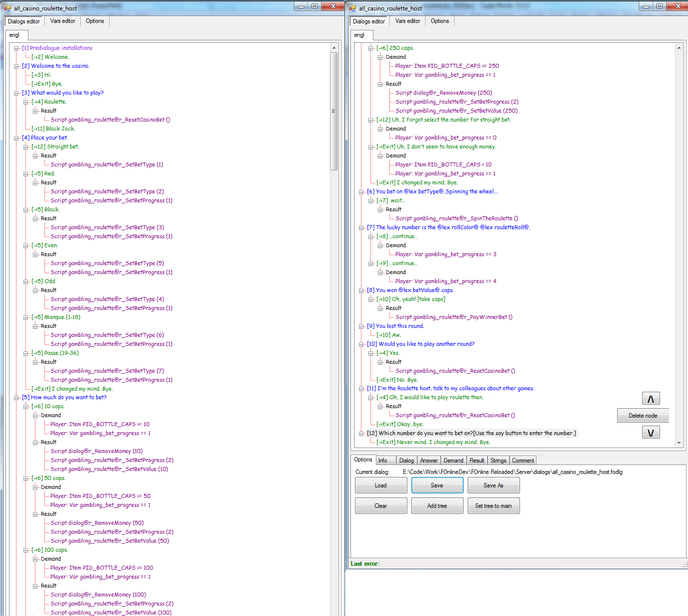Click the scroll-down arrow of the right dialog tree
688x616 pixels.
point(679,443)
